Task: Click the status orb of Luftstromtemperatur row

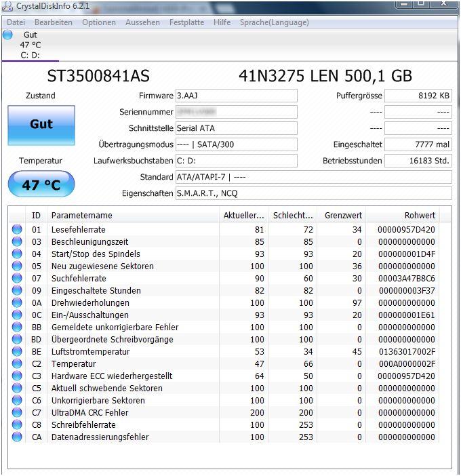Action: tap(17, 351)
